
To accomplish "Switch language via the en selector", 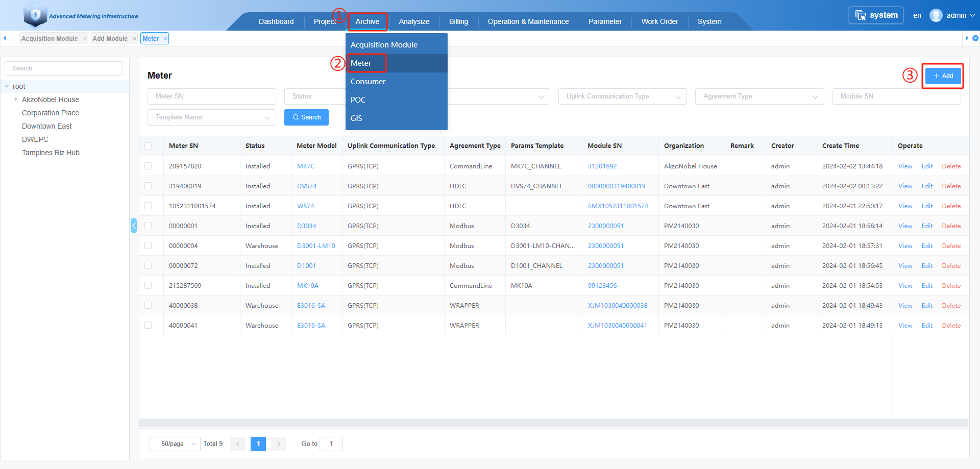I will (x=917, y=15).
